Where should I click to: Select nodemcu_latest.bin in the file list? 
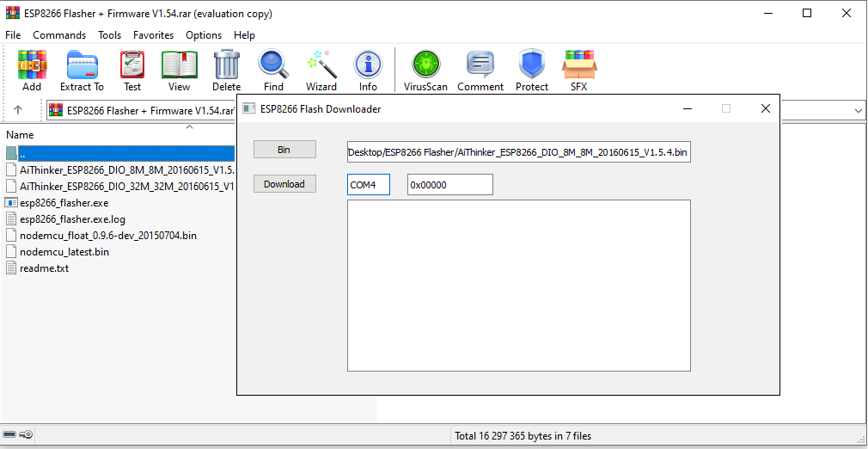coord(64,252)
